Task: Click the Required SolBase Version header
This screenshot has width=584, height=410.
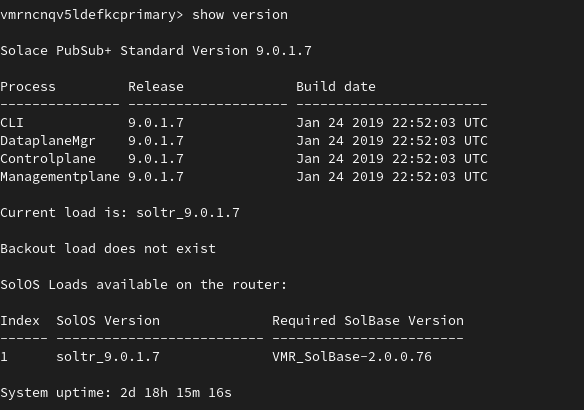Action: pos(368,321)
